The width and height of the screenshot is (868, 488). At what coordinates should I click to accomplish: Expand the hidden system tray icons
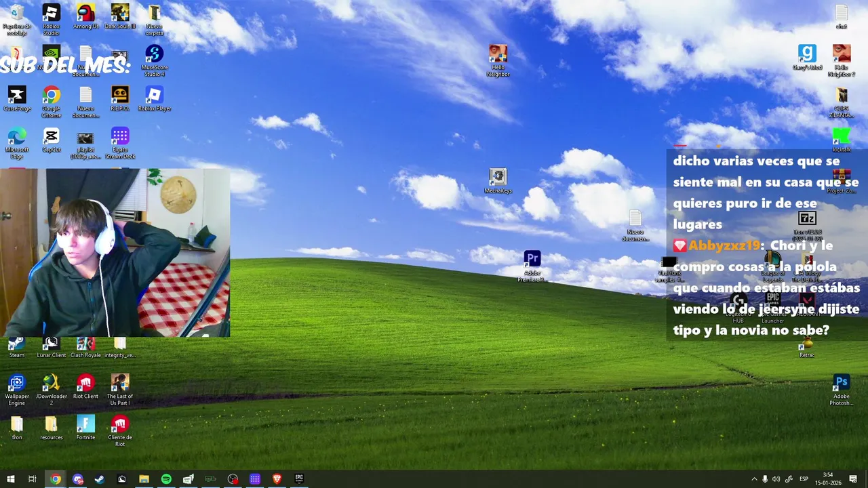tap(754, 479)
